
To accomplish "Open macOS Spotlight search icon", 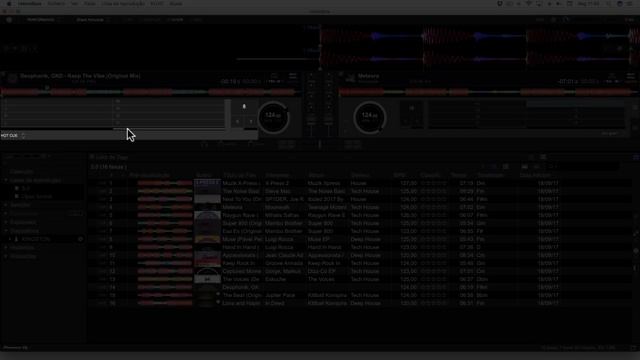I will (x=608, y=4).
